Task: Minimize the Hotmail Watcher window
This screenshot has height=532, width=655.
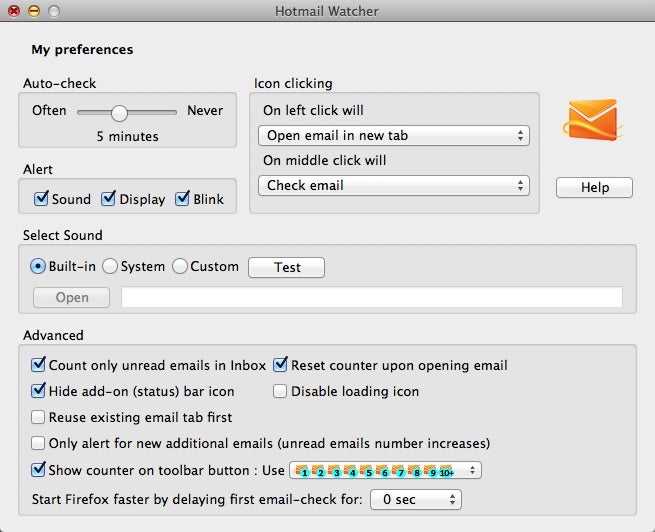Action: point(34,11)
